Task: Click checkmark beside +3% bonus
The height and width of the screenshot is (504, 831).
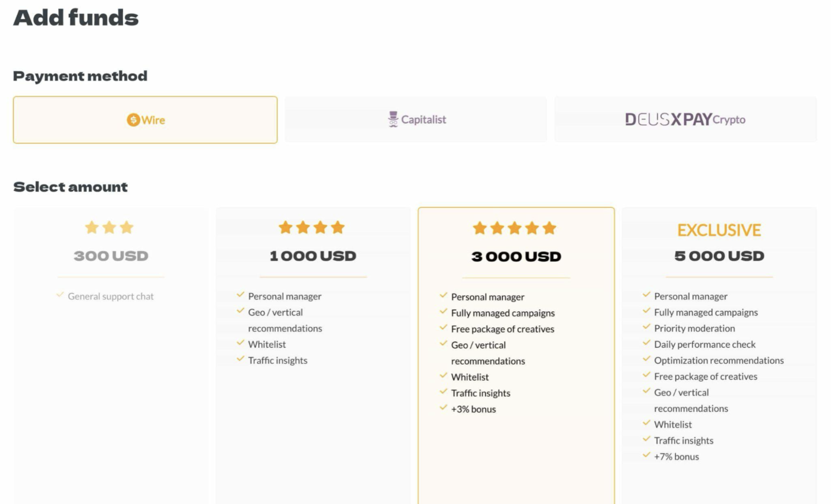Action: (x=443, y=408)
